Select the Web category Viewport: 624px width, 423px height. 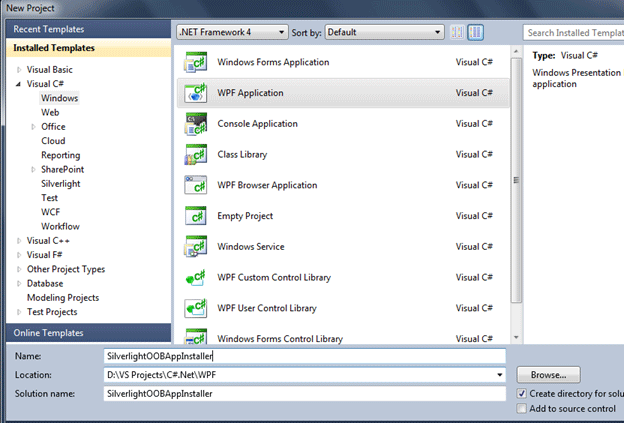click(x=50, y=112)
